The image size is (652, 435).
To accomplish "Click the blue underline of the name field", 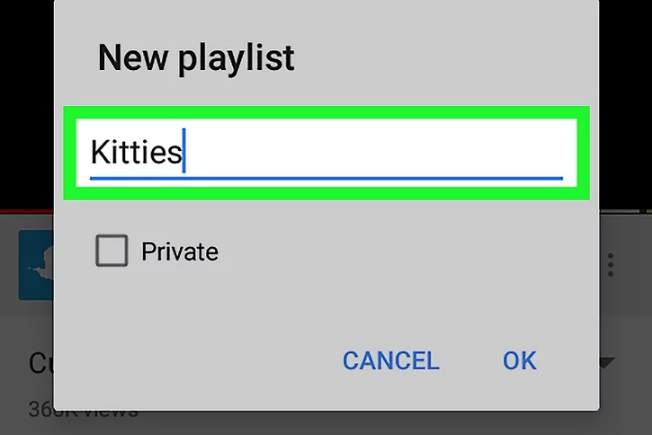I will pos(326,178).
